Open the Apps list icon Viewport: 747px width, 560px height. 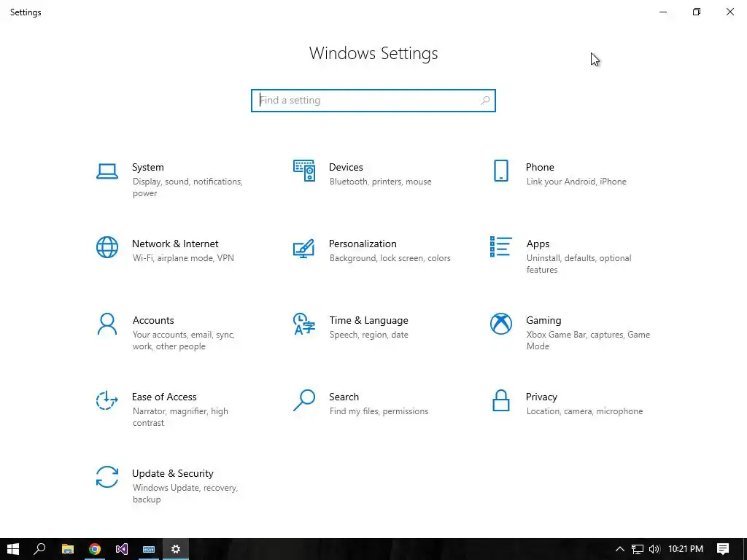click(x=500, y=246)
